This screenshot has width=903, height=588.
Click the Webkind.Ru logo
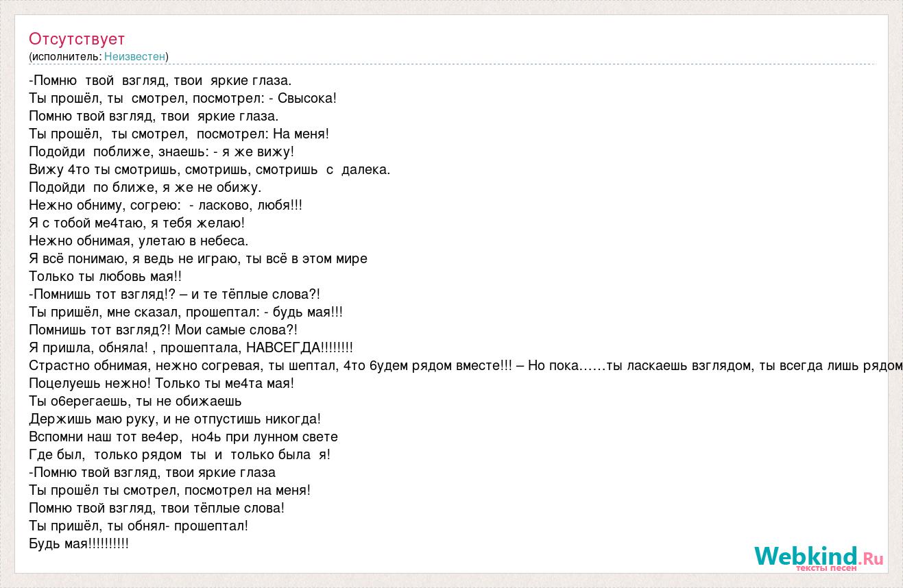[819, 557]
